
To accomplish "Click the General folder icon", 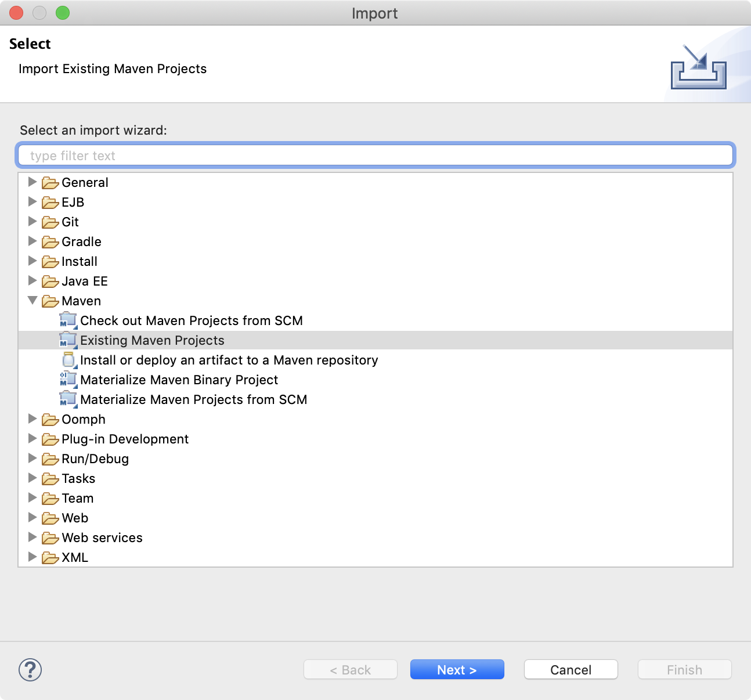I will tap(50, 183).
